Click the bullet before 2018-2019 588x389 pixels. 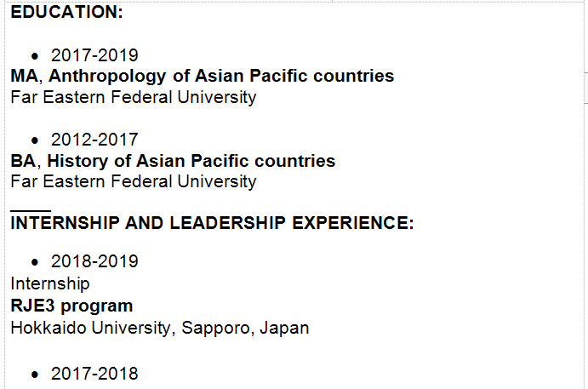pyautogui.click(x=35, y=262)
